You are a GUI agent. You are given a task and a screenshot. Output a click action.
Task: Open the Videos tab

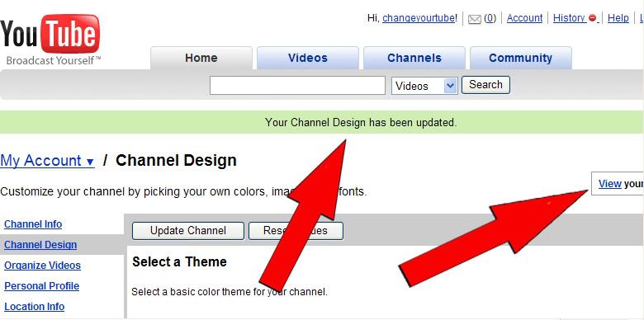308,58
